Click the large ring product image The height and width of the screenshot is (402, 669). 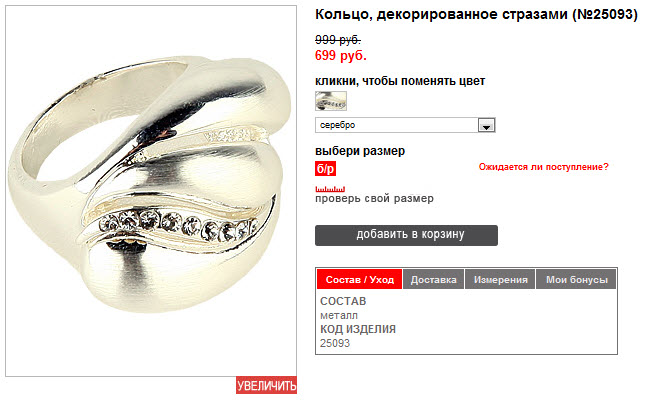151,191
